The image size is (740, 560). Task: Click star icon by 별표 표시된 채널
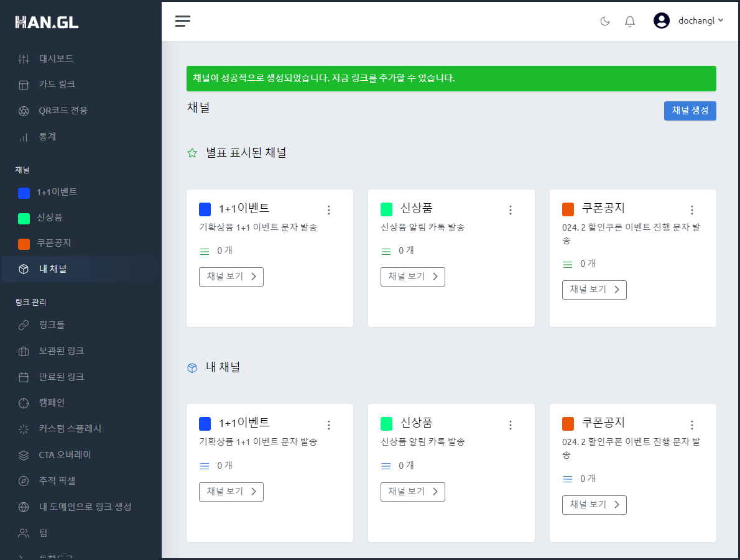[x=192, y=153]
